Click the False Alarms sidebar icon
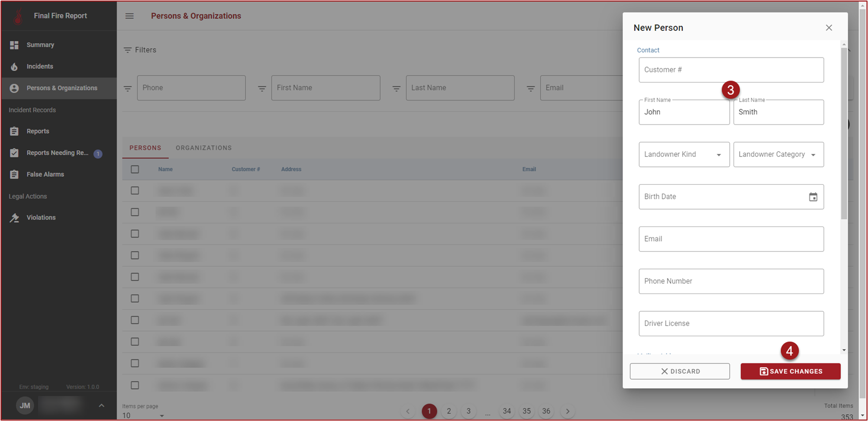 coord(14,175)
